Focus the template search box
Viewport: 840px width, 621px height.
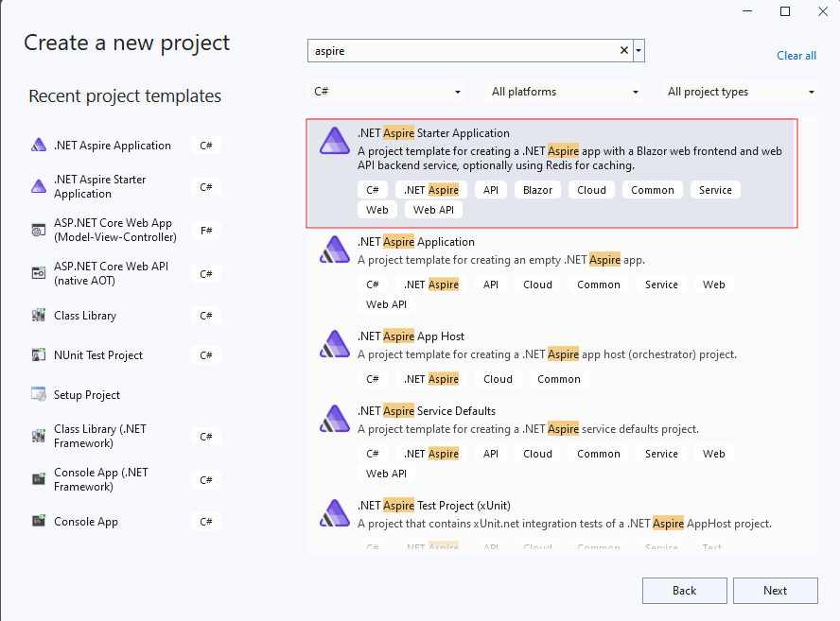462,51
